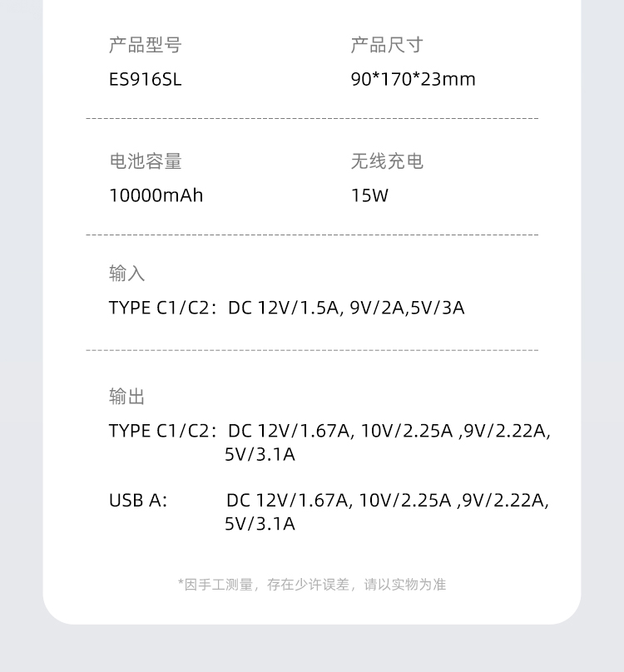This screenshot has height=672, width=624.
Task: Click the TYPE C1/C2 label under 输入
Action: point(161,309)
